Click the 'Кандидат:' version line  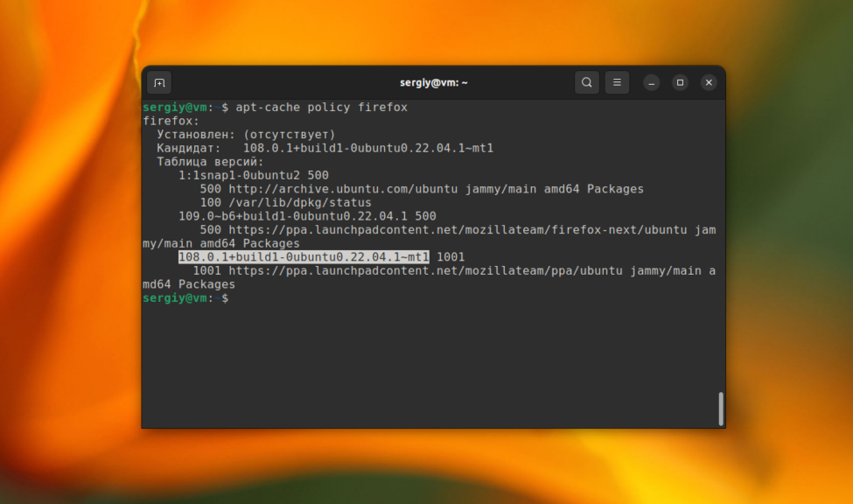325,148
